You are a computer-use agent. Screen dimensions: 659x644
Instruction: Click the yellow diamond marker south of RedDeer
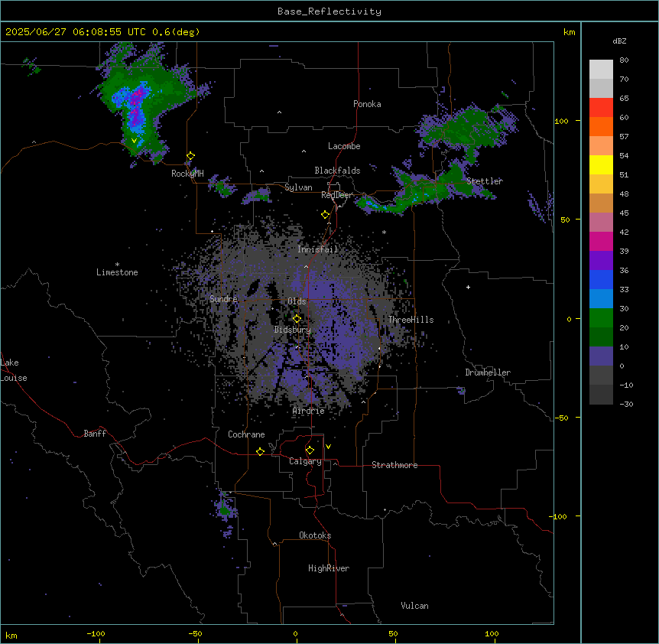click(x=325, y=215)
